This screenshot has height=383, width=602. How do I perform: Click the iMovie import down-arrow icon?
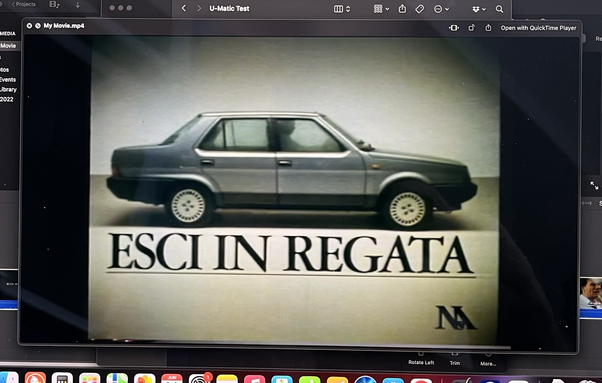(78, 5)
